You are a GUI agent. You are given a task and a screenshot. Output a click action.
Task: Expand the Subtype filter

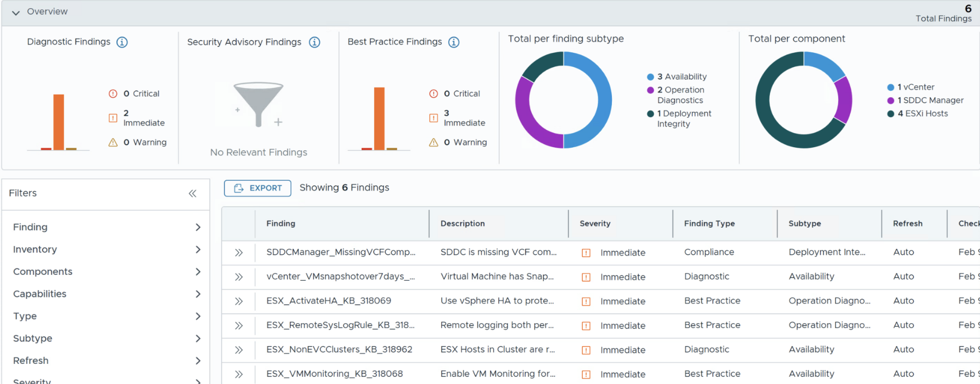(198, 338)
